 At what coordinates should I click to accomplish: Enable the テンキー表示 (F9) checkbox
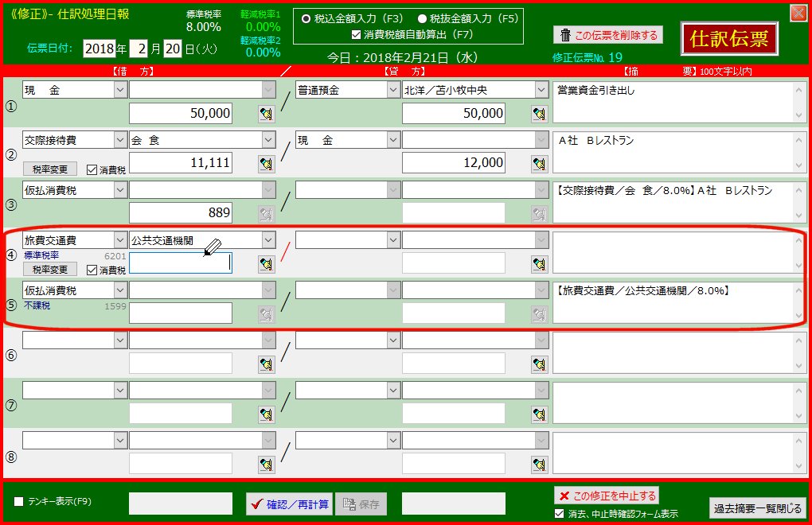[19, 501]
